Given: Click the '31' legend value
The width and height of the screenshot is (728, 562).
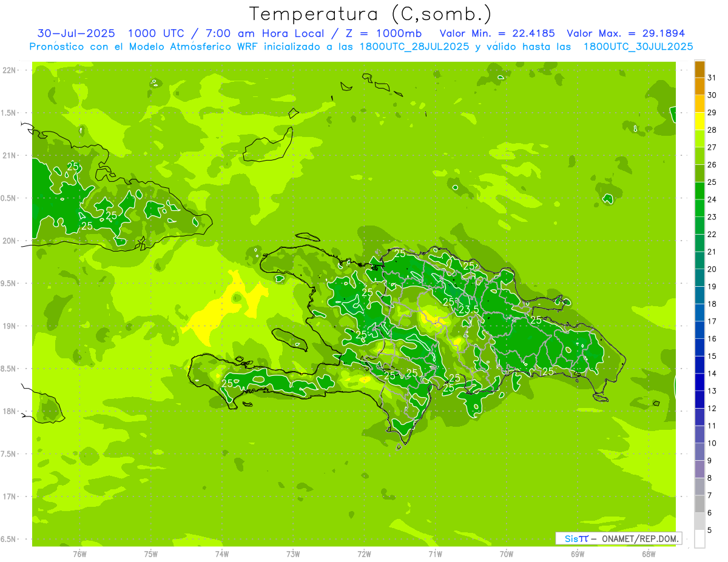Looking at the screenshot, I should click(712, 78).
